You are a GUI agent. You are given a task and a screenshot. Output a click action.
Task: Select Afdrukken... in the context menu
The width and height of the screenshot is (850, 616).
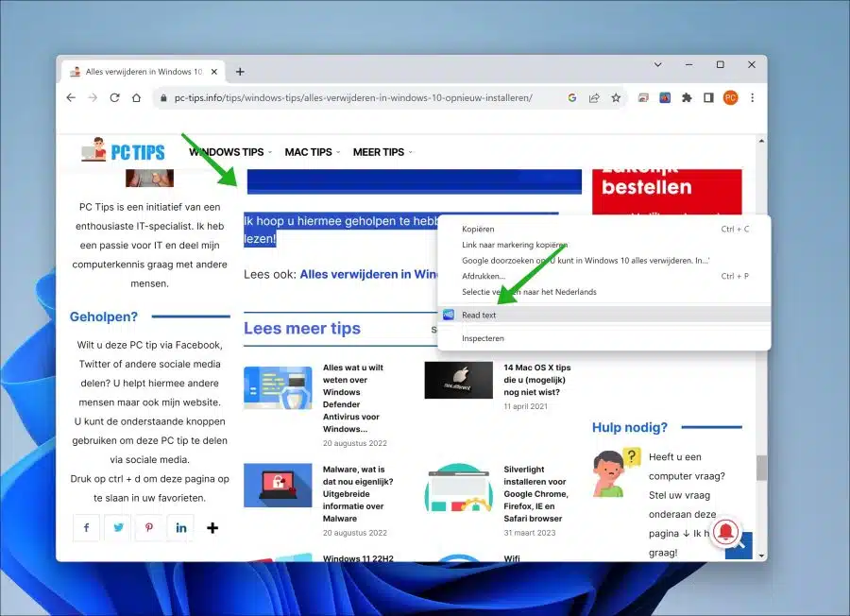point(603,276)
